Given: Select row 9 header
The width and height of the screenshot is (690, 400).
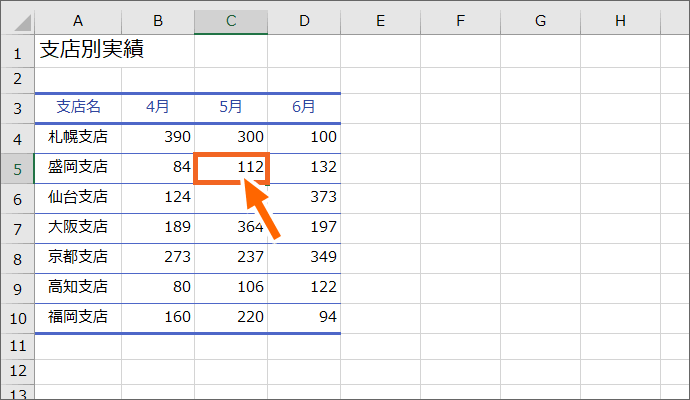Looking at the screenshot, I should (18, 288).
